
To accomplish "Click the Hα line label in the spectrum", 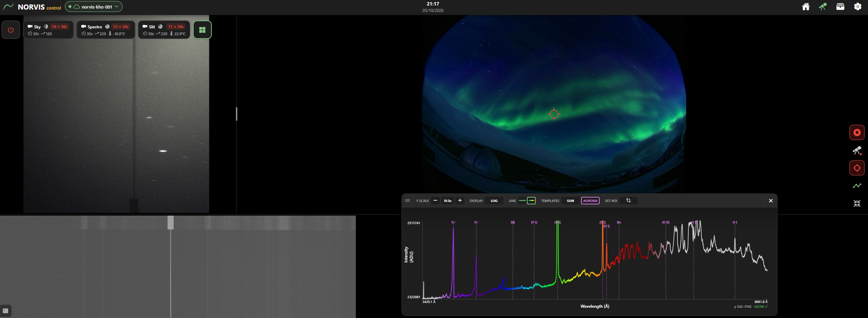I will pos(619,222).
